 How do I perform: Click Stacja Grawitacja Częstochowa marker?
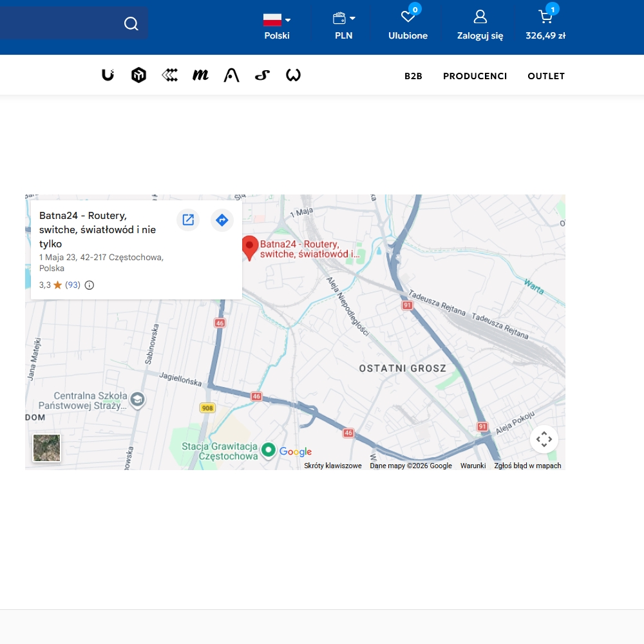[x=268, y=450]
